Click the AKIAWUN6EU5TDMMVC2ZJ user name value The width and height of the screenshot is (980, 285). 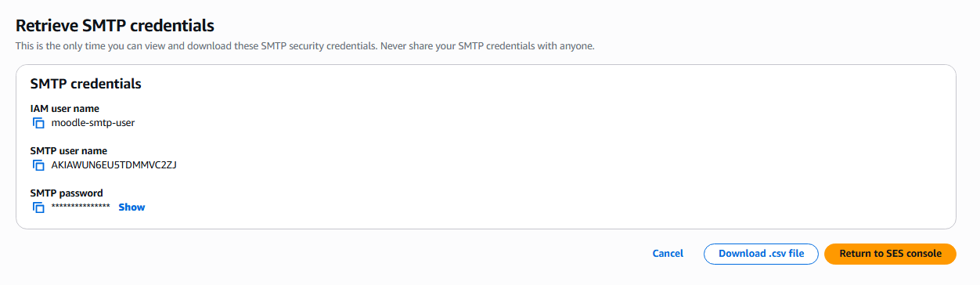point(113,165)
